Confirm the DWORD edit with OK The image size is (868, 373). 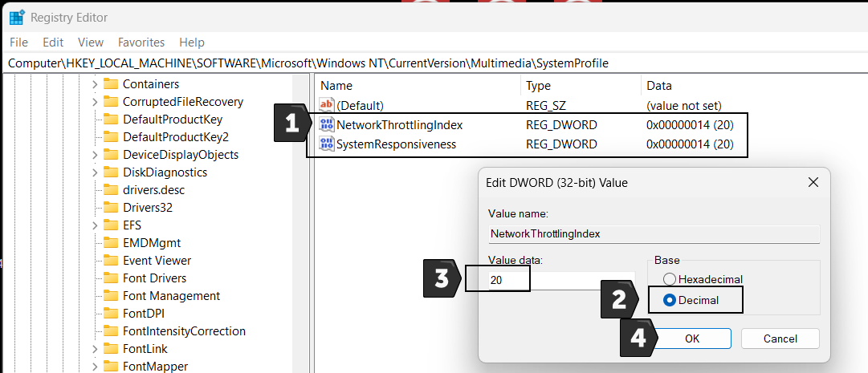(x=692, y=339)
